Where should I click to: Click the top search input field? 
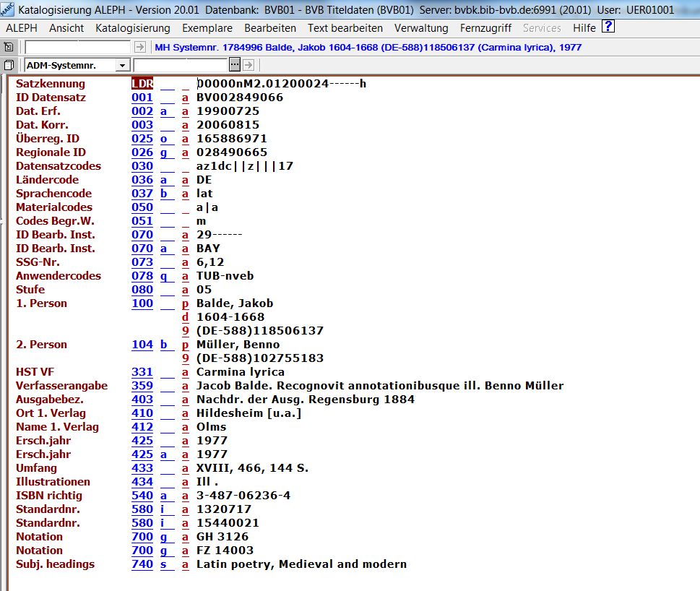click(78, 47)
